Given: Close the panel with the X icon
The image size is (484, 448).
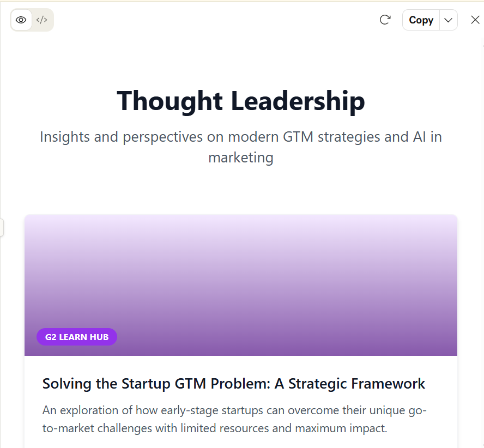Looking at the screenshot, I should click(x=475, y=20).
